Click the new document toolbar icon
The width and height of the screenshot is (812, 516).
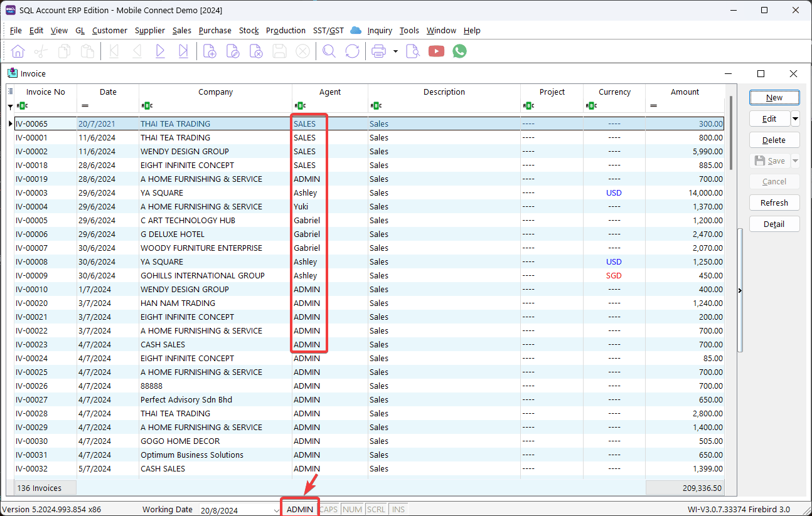coord(210,51)
